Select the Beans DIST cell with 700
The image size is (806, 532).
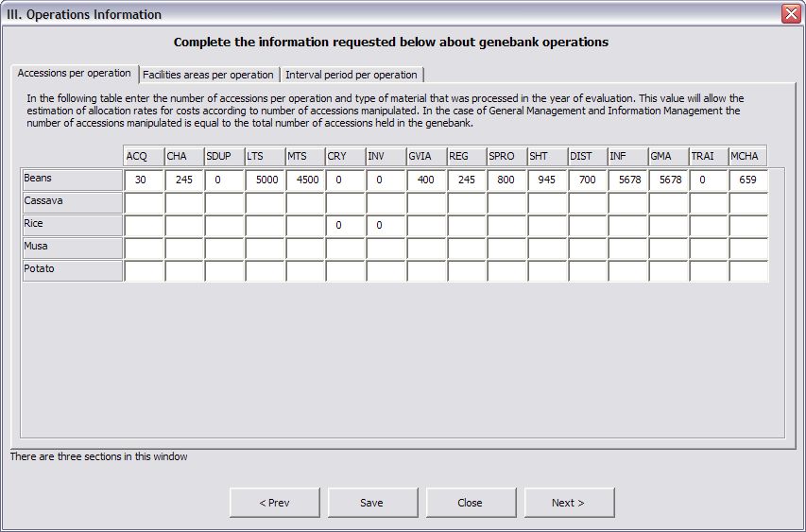click(x=588, y=180)
